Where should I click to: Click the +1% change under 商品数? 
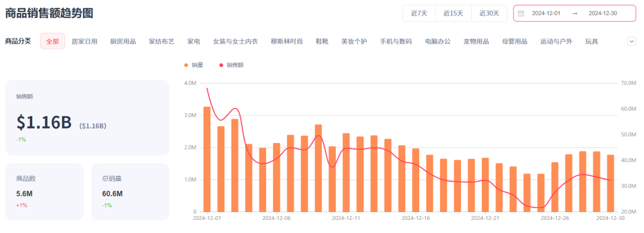pos(21,205)
